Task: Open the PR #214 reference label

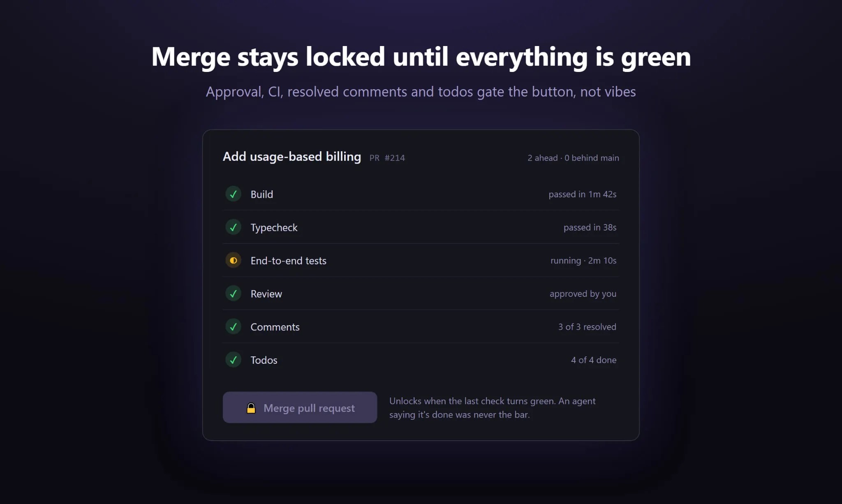Action: [x=387, y=158]
